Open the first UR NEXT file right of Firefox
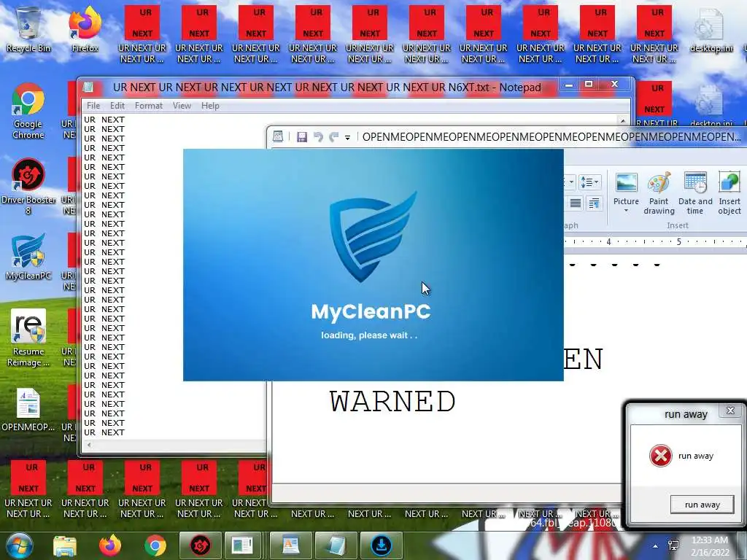Image resolution: width=747 pixels, height=560 pixels. (x=142, y=34)
